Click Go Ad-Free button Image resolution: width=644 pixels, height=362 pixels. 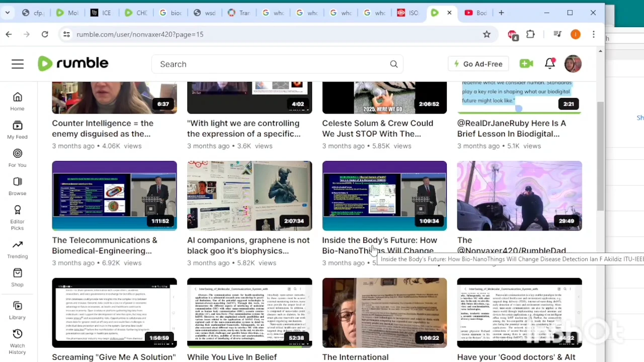(478, 64)
